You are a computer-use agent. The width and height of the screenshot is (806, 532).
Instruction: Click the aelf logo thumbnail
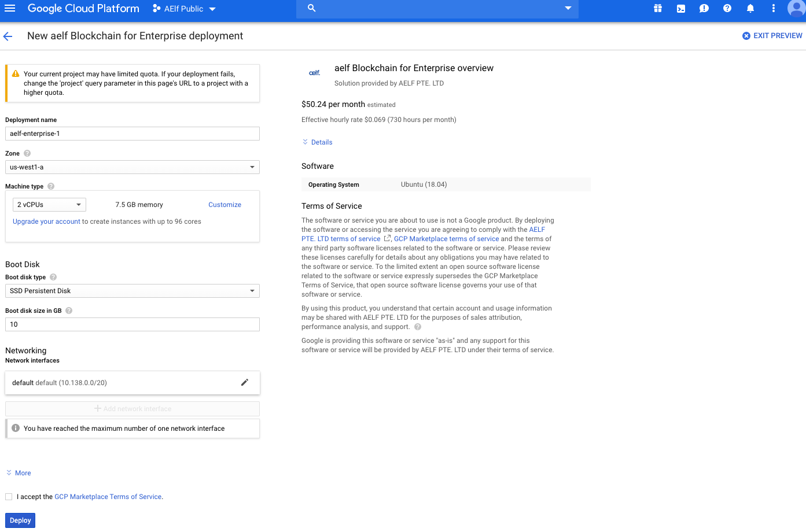click(x=315, y=73)
